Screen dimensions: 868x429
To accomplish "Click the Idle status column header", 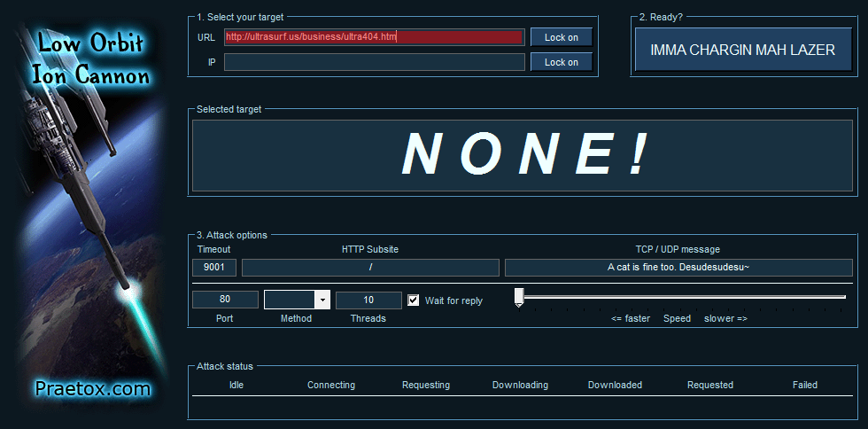I will (x=236, y=385).
